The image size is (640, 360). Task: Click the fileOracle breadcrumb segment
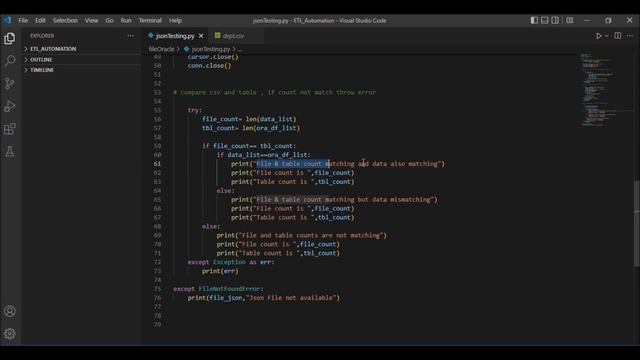[x=161, y=49]
